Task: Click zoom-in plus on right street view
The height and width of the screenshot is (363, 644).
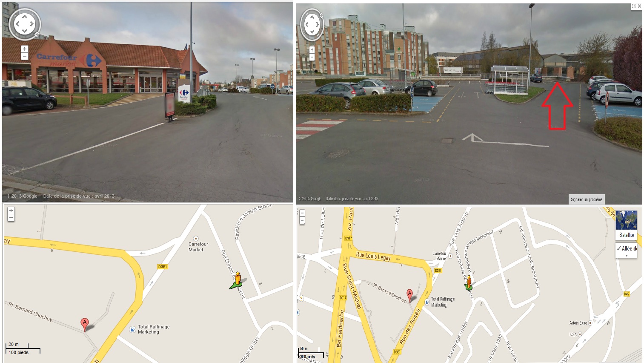Action: 312,50
